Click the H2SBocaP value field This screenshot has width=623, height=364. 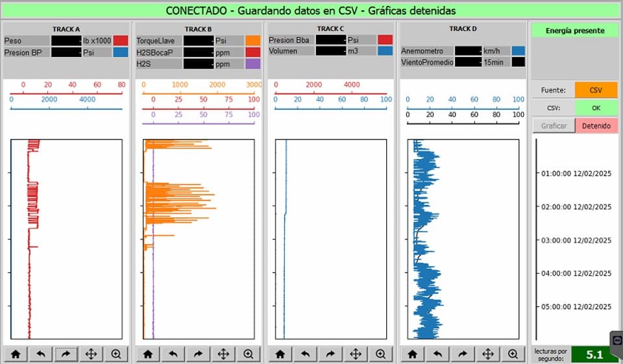(x=199, y=53)
